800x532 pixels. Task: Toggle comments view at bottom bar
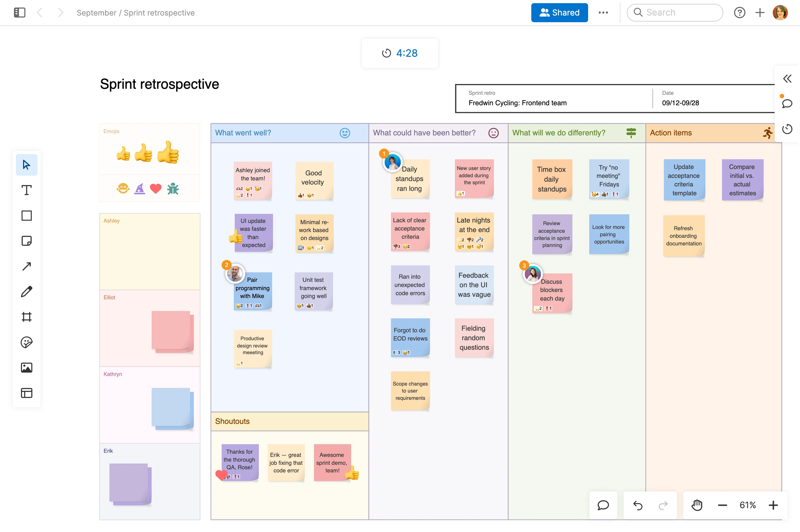click(x=603, y=505)
